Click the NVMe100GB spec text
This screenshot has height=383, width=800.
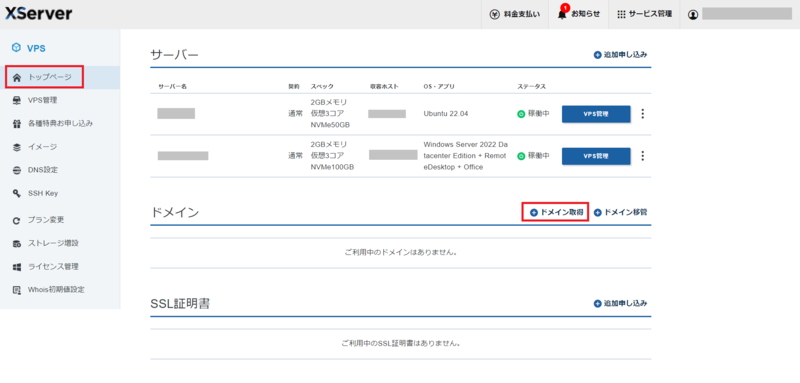tap(333, 167)
